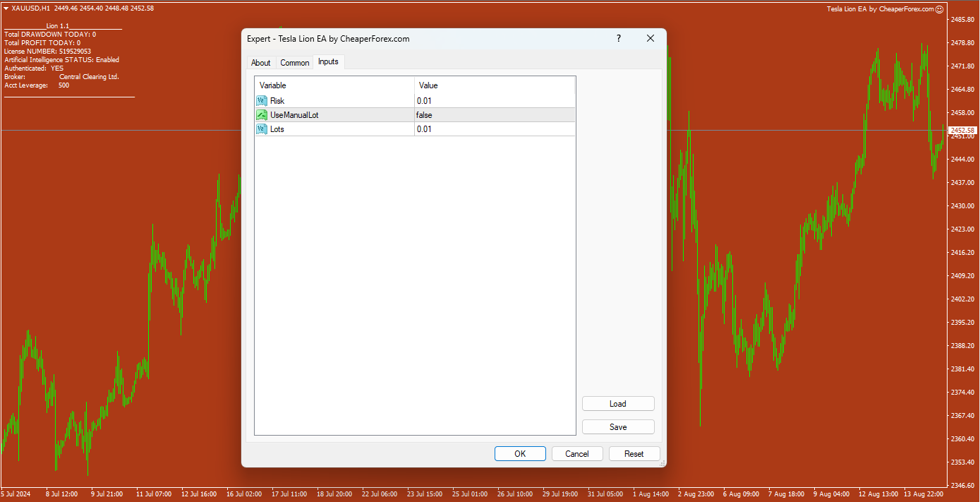The width and height of the screenshot is (980, 502).
Task: Click the question mark help button
Action: click(619, 39)
